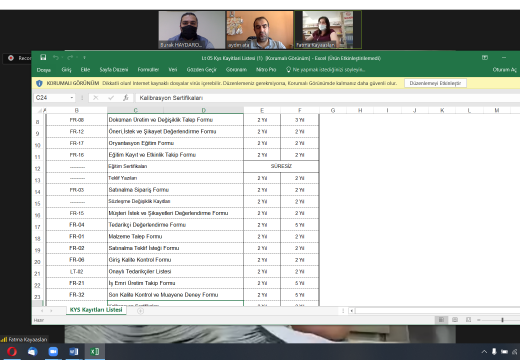
Task: Switch to Normal view icon in status bar
Action: coord(441,320)
